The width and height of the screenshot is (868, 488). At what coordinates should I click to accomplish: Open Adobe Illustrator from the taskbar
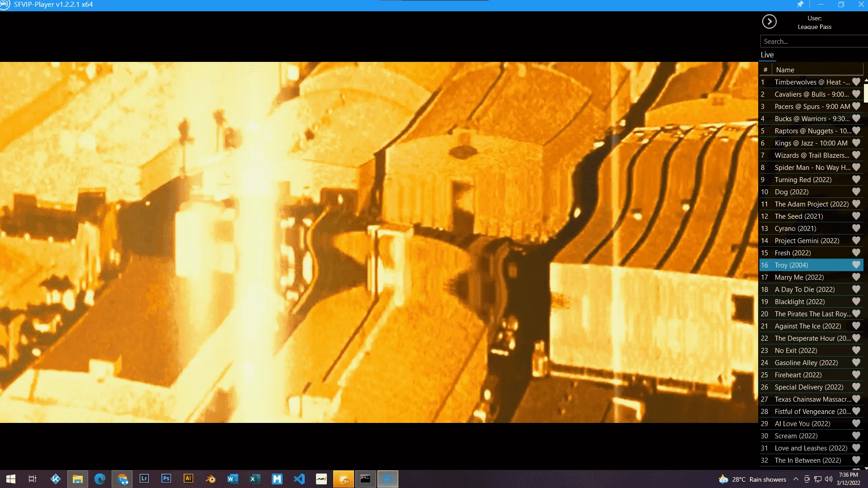point(189,479)
